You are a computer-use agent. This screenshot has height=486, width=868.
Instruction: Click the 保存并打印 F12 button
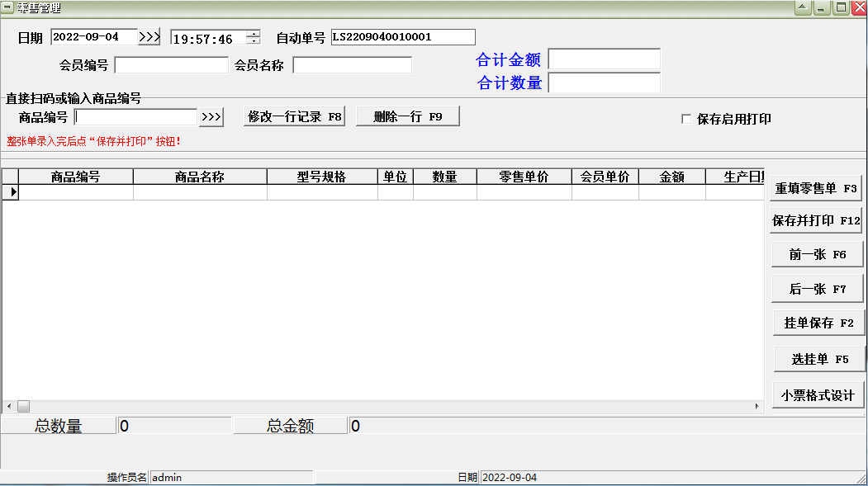click(x=817, y=220)
